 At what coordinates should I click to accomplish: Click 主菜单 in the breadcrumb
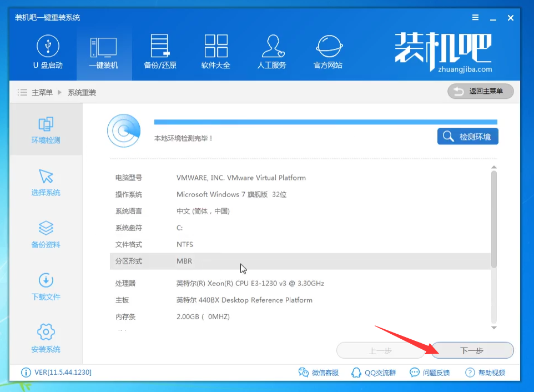click(x=42, y=92)
